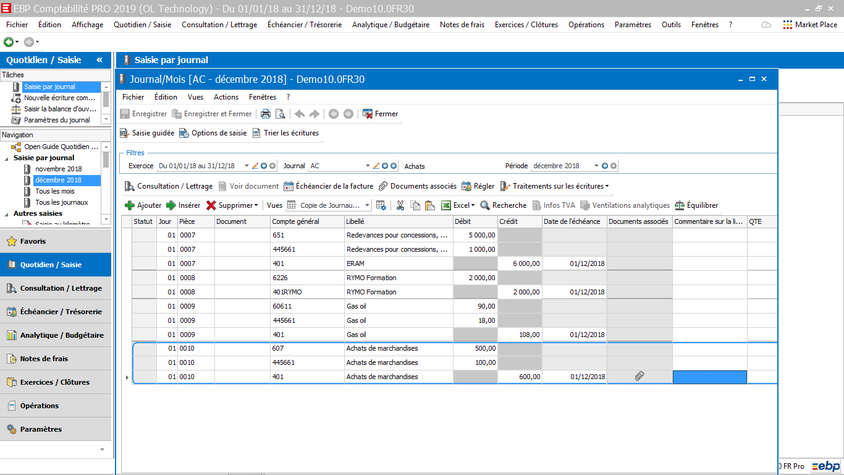
Task: Click the Print icon in the journal toolbar
Action: tap(266, 114)
